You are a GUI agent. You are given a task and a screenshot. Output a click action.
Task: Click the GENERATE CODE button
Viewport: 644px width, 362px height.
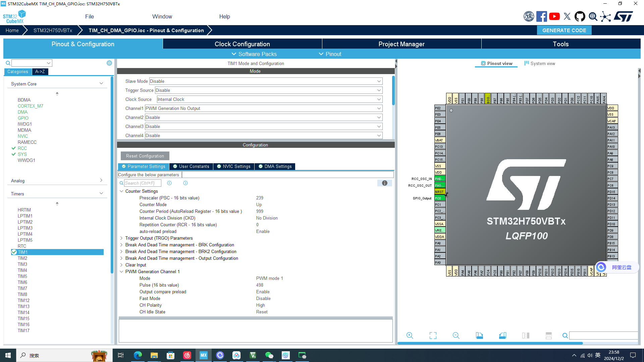click(x=564, y=30)
